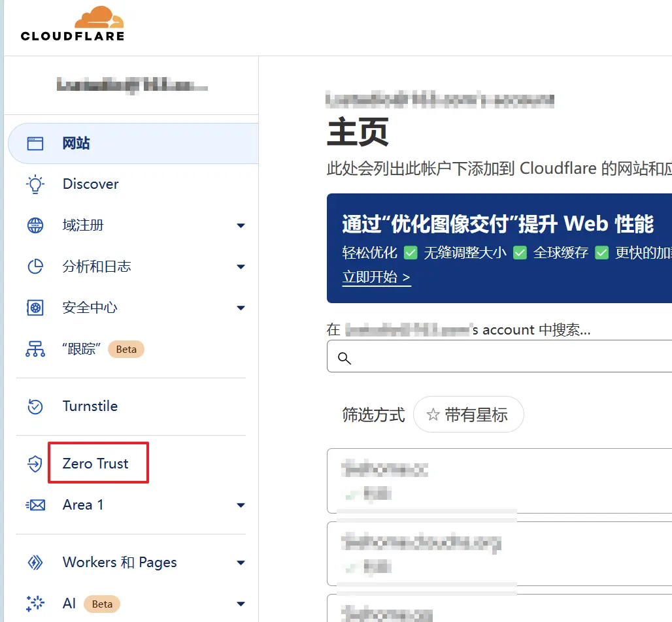Click the Area 1 envelope icon

(35, 505)
